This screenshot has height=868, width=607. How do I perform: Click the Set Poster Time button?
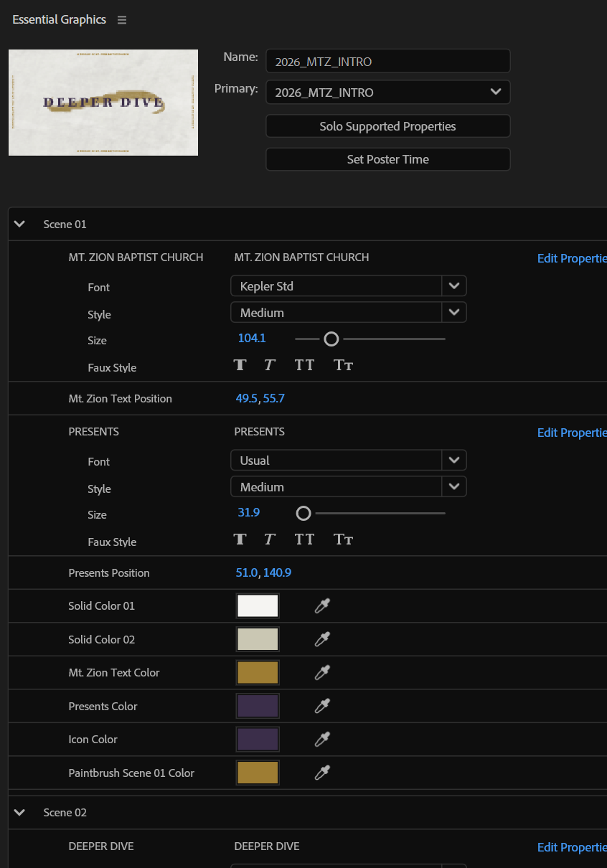(387, 159)
